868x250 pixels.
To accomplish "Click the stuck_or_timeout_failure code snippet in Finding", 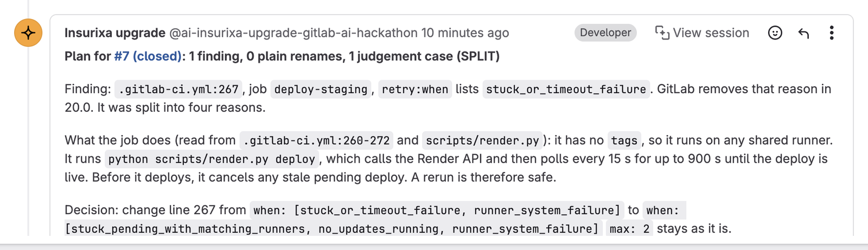I will tap(566, 89).
